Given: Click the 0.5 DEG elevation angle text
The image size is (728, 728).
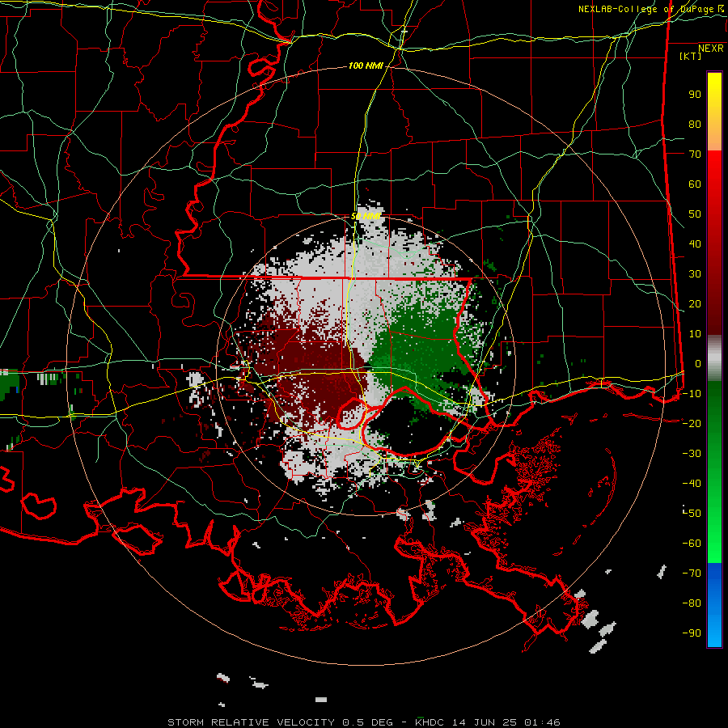Looking at the screenshot, I should 367,722.
